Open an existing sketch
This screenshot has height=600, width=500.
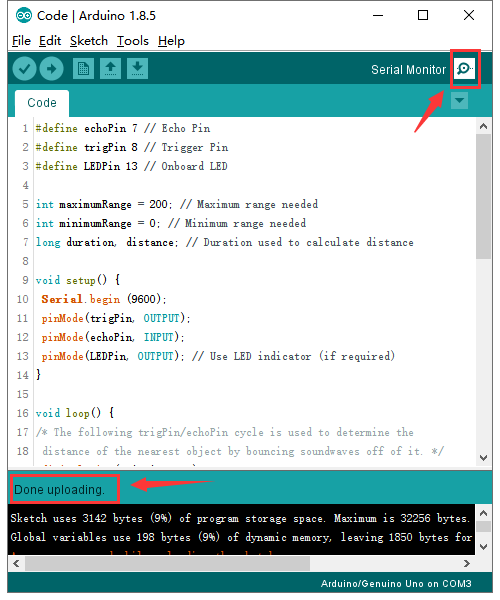111,69
